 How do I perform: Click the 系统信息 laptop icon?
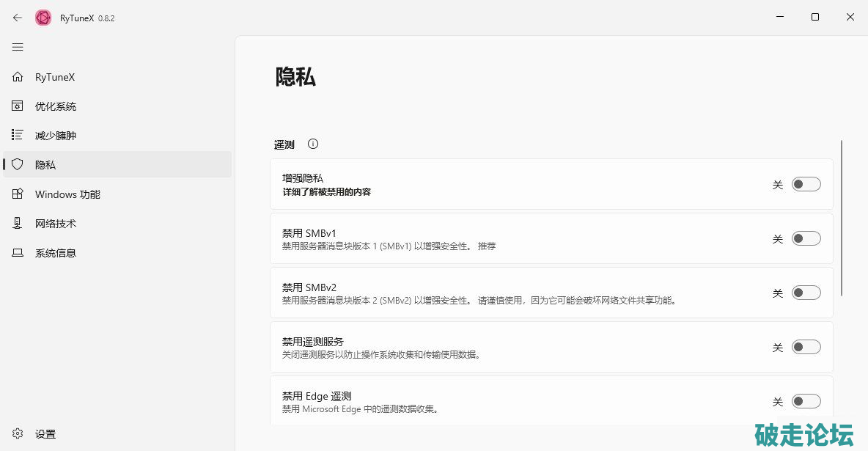pos(18,253)
